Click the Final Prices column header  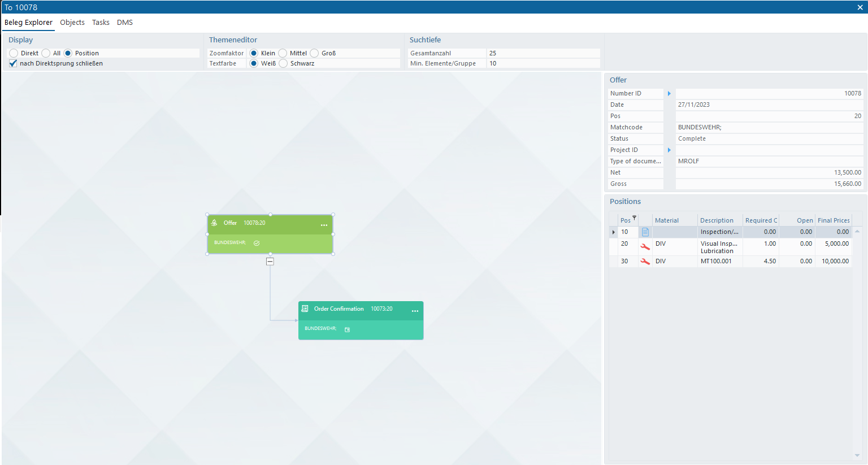pyautogui.click(x=833, y=220)
